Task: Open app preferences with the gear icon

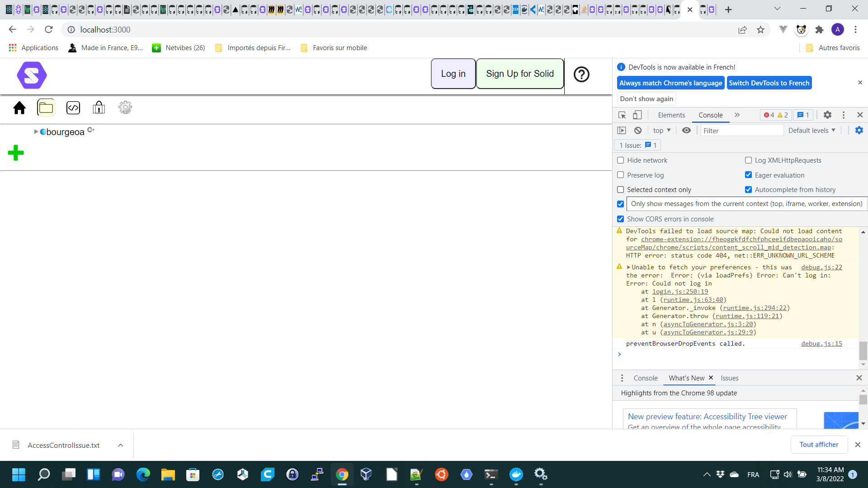Action: (x=125, y=108)
